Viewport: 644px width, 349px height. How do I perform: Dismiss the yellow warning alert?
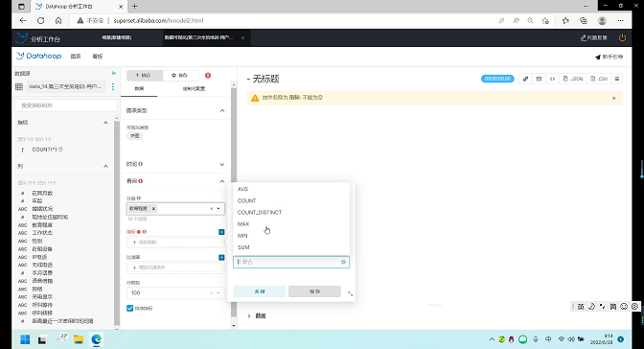click(x=613, y=98)
